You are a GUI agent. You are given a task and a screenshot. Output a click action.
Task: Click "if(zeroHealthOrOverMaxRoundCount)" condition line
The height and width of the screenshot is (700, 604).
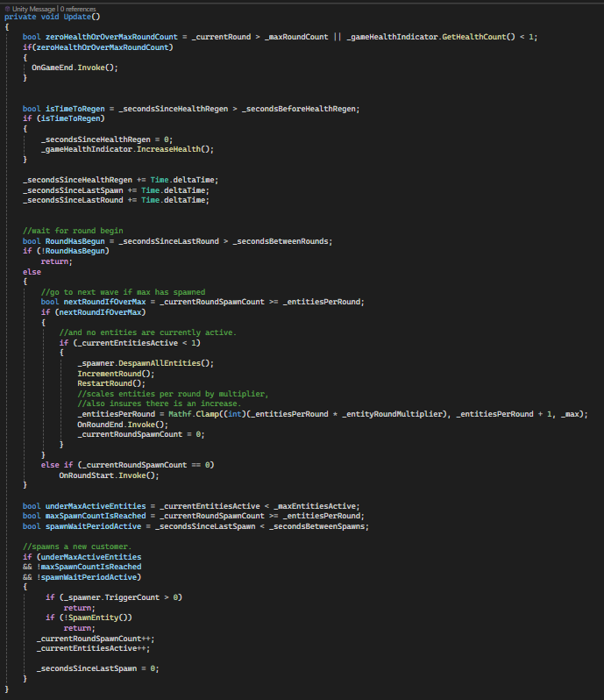(x=98, y=47)
